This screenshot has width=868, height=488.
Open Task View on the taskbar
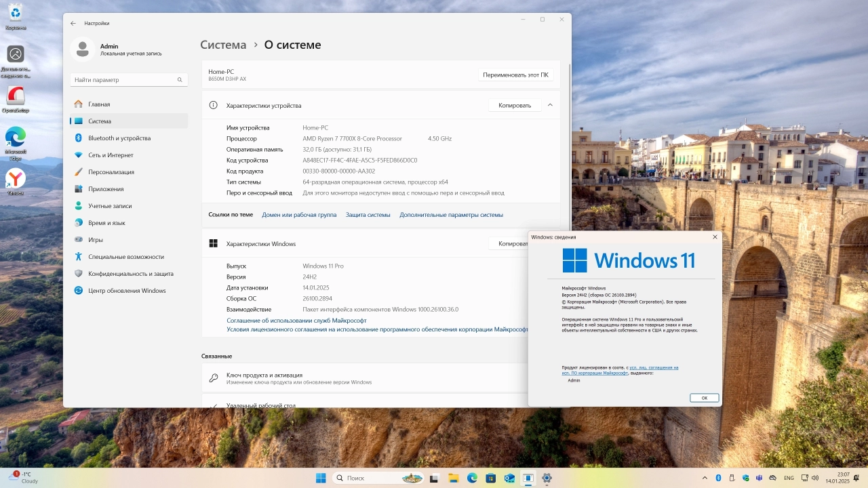pyautogui.click(x=434, y=478)
